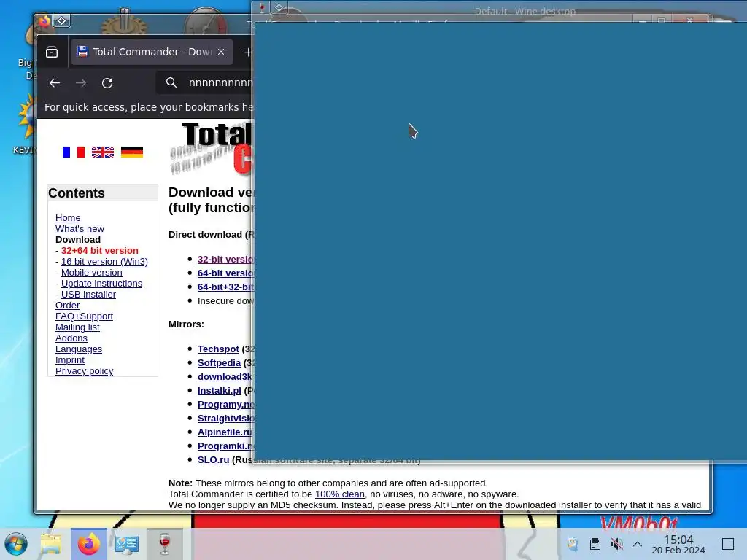Reload the page in Firefox

point(107,83)
